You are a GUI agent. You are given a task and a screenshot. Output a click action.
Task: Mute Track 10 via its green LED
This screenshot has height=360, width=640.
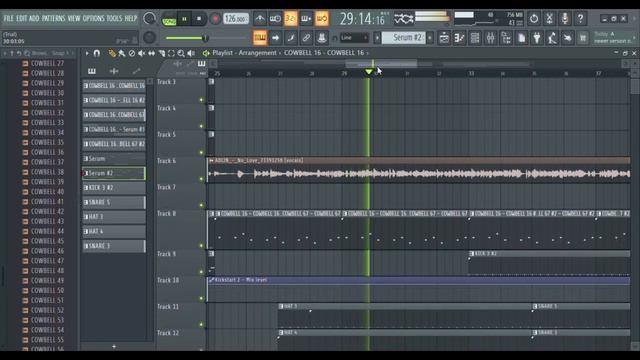201,298
